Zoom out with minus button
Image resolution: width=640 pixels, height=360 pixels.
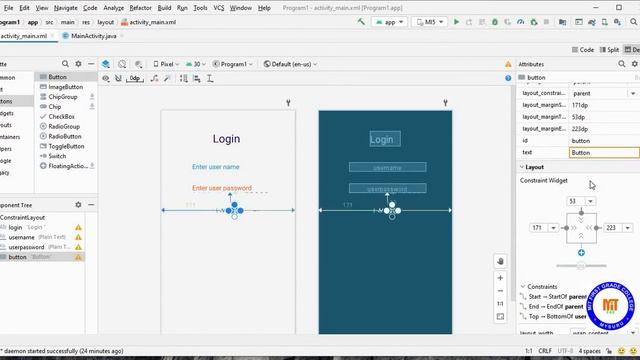(x=500, y=291)
